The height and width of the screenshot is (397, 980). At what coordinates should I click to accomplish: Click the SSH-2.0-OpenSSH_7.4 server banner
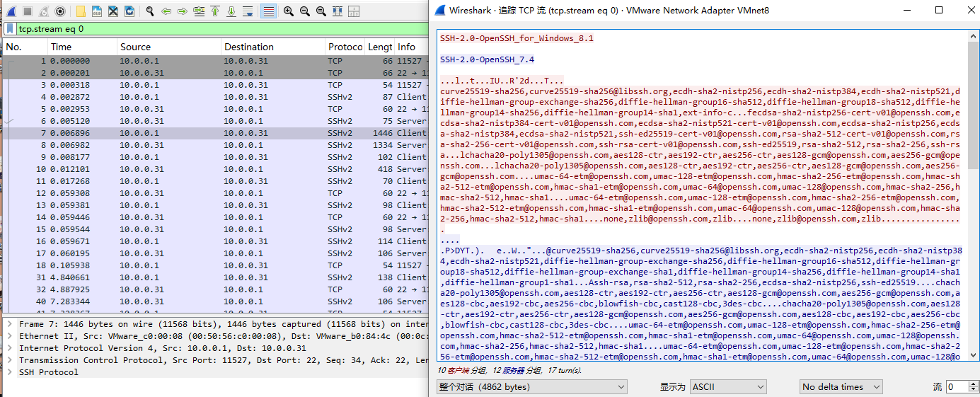[487, 59]
